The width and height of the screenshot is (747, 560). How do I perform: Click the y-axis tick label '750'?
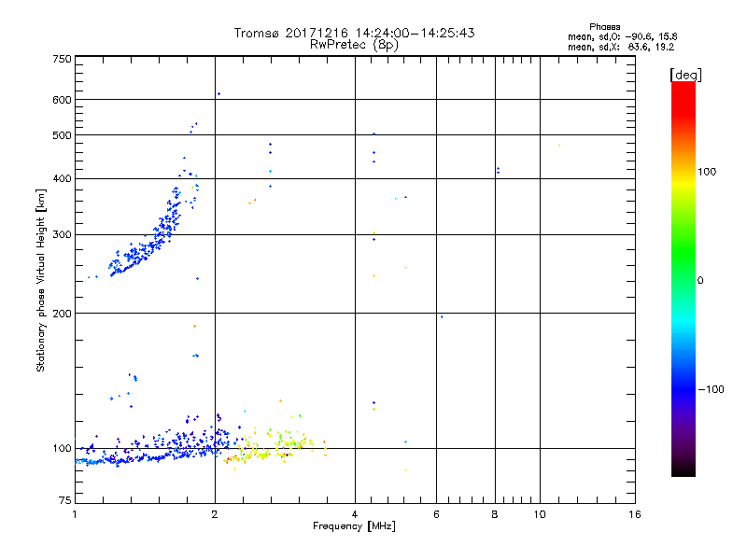click(62, 59)
